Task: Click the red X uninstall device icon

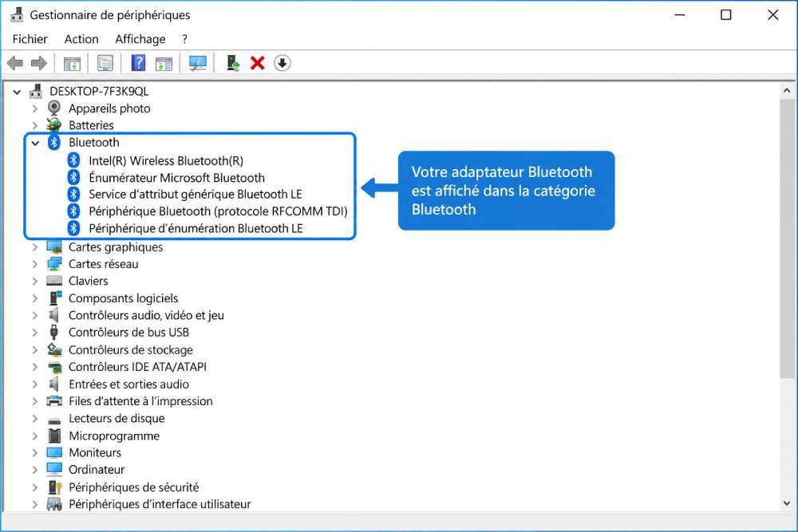Action: [258, 63]
